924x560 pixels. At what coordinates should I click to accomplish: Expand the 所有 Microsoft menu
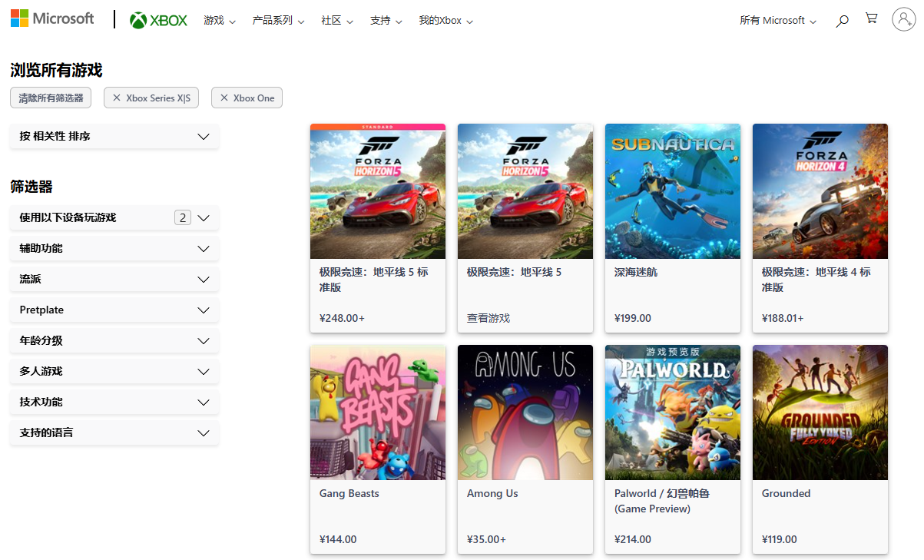coord(778,21)
